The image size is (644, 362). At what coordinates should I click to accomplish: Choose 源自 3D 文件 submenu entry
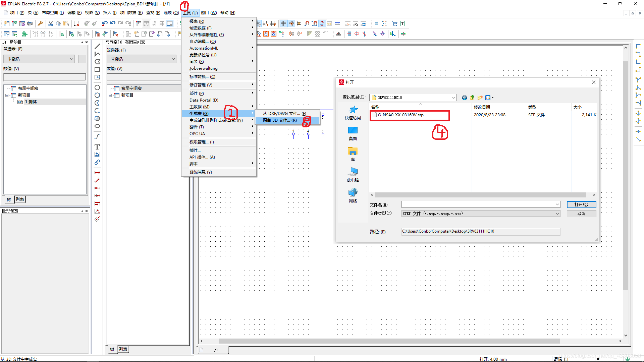pos(279,120)
